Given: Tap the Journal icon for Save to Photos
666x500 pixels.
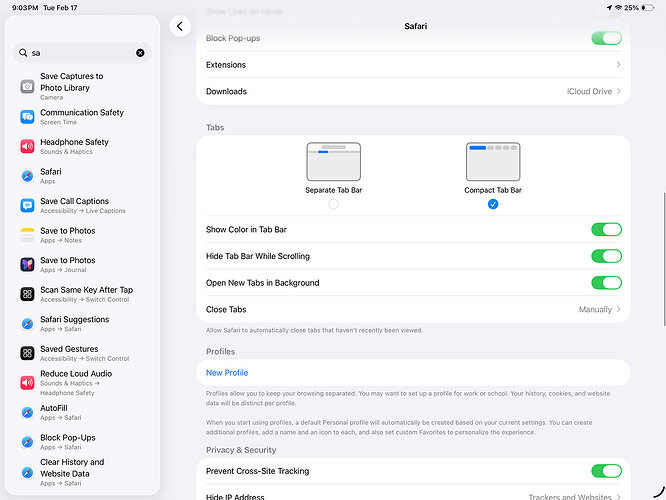Looking at the screenshot, I should point(27,265).
